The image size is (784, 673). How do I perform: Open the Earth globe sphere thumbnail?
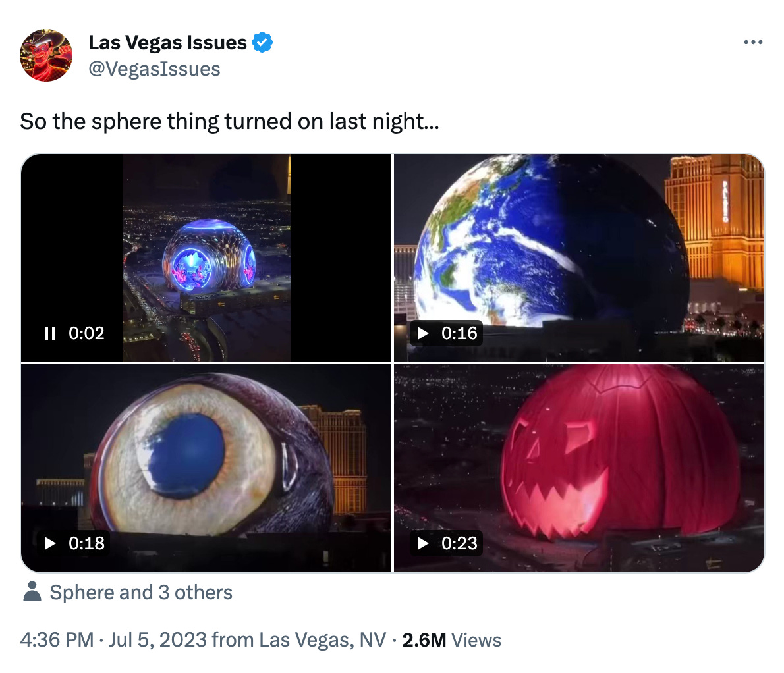point(579,258)
